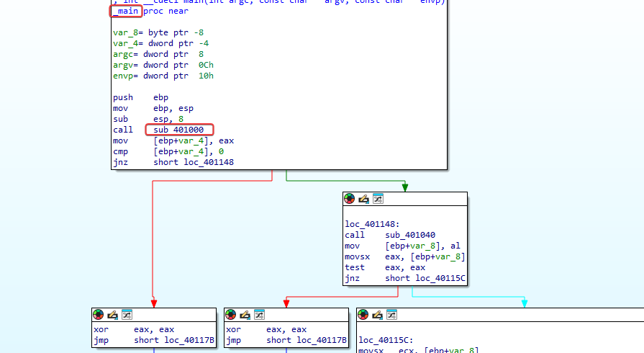Click the color wheel icon on the leftmost xor block
The image size is (644, 353).
pos(98,315)
